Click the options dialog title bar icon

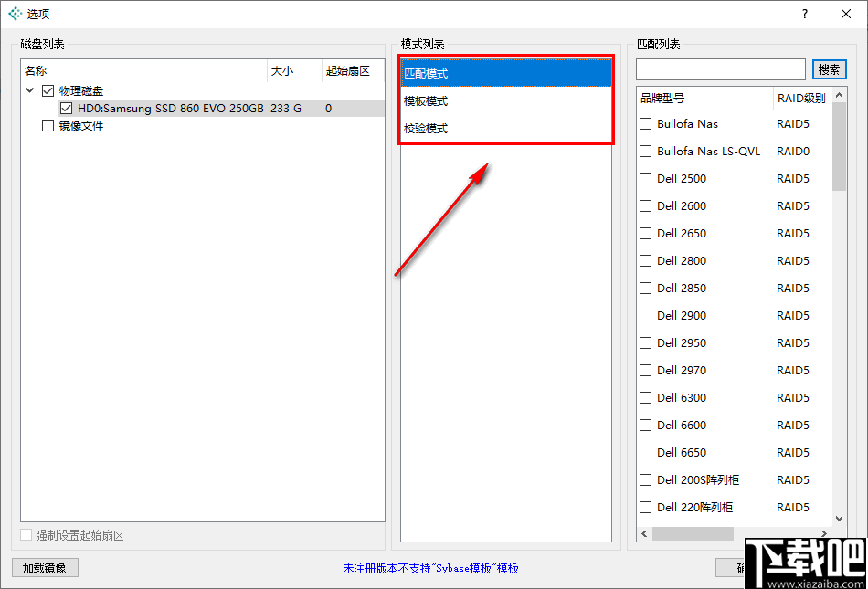pos(13,14)
